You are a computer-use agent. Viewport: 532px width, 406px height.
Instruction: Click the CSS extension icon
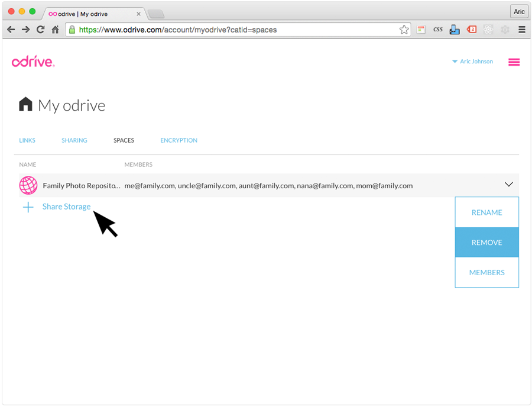(437, 30)
